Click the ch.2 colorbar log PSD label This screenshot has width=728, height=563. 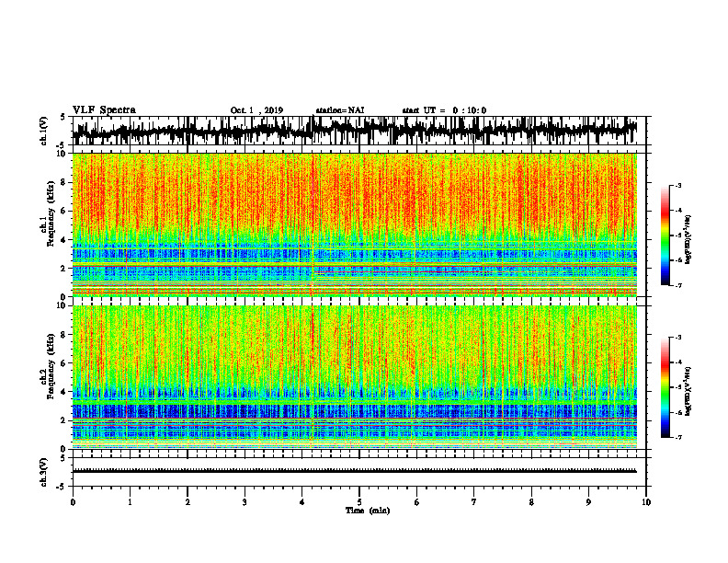688,390
